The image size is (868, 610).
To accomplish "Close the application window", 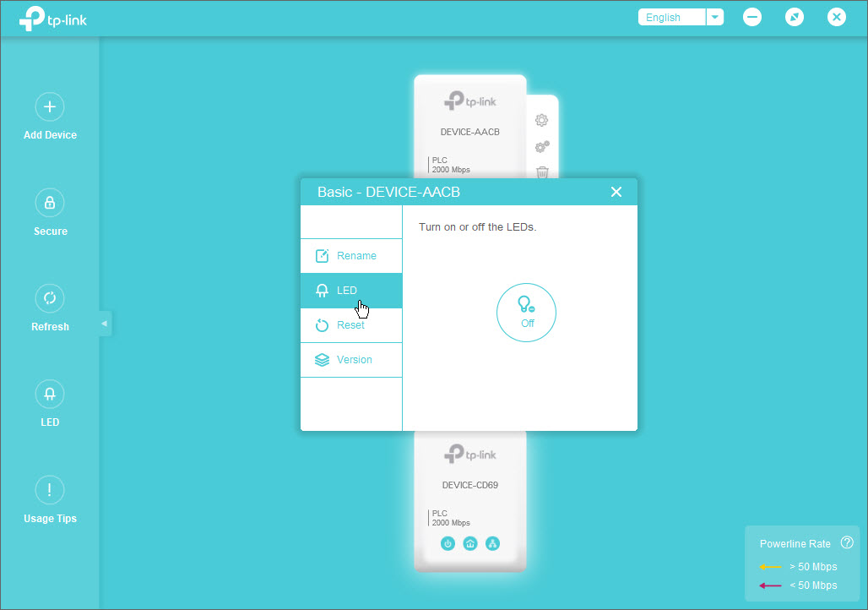I will [x=837, y=17].
